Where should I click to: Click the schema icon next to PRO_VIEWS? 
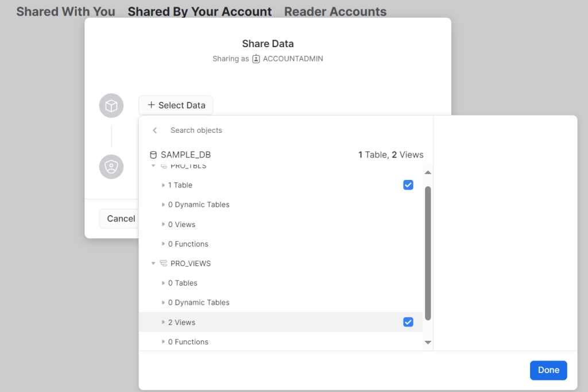click(164, 263)
